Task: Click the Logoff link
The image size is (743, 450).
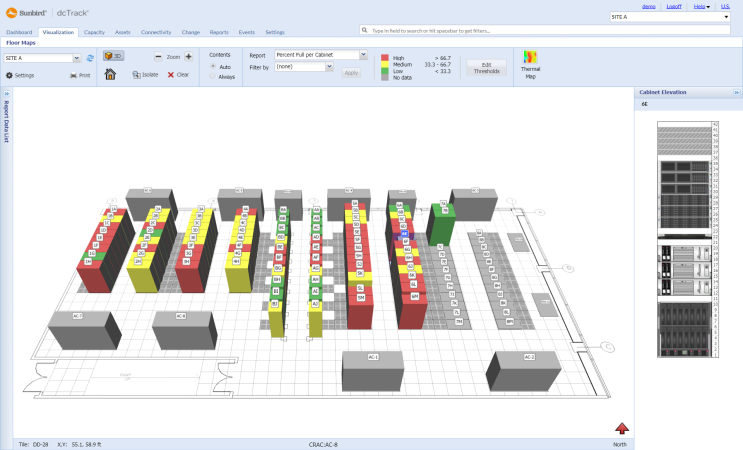Action: (674, 6)
